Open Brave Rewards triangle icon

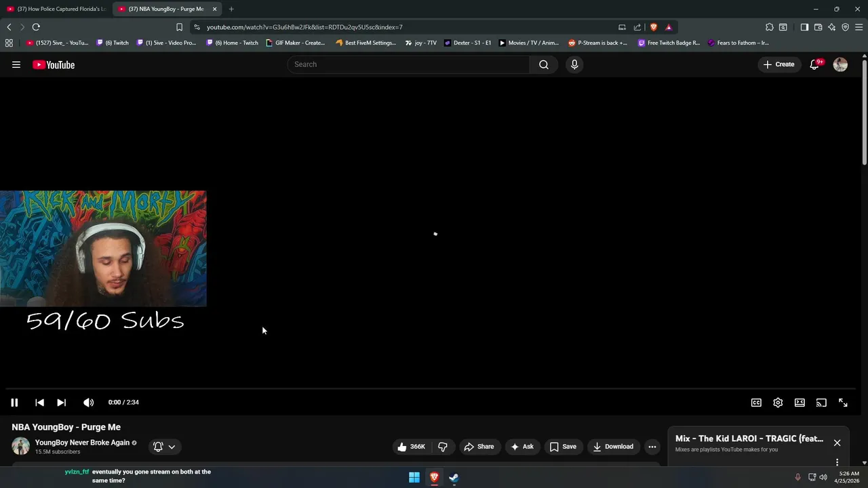tap(669, 27)
